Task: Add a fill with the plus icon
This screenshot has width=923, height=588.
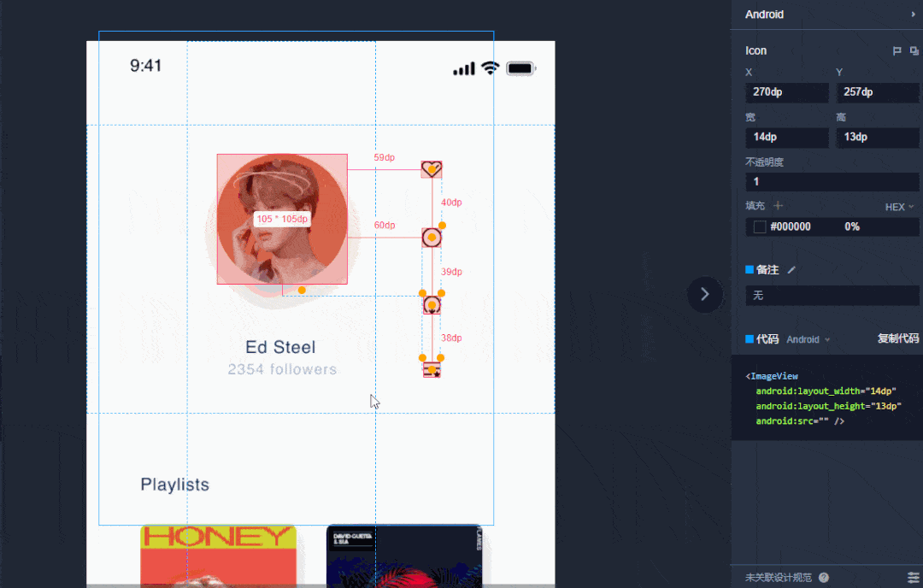Action: click(x=779, y=205)
